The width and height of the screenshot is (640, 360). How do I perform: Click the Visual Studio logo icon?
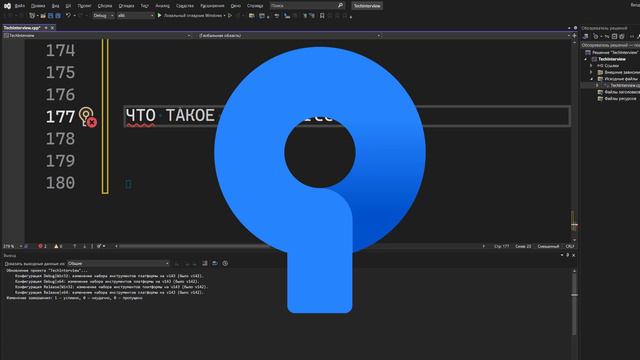(7, 6)
